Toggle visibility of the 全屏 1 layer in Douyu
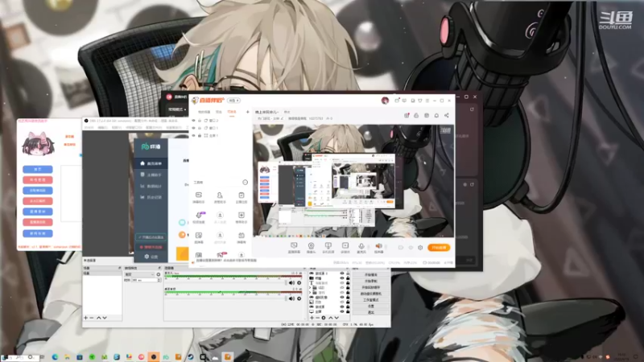Image resolution: width=644 pixels, height=362 pixels. coord(194,135)
